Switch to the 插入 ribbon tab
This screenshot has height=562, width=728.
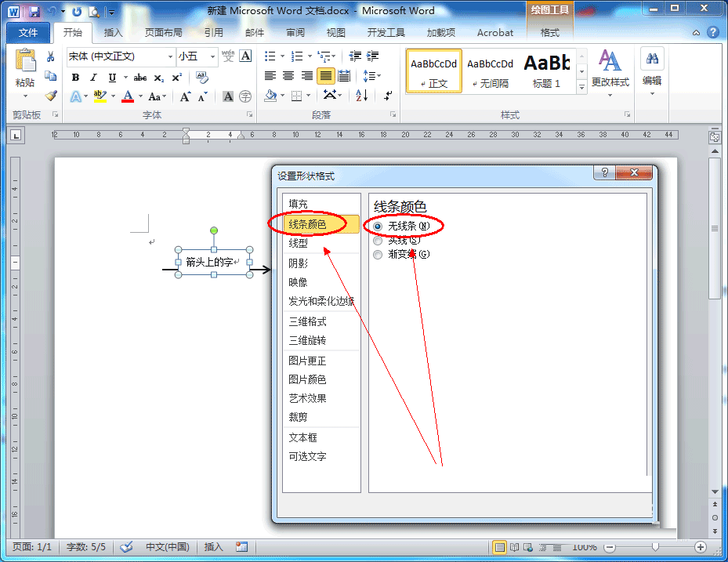(x=113, y=32)
